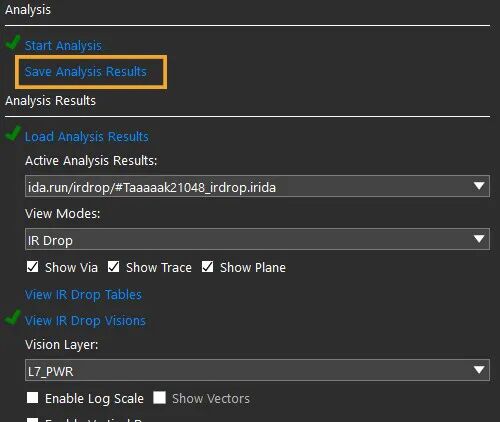Viewport: 500px width, 422px height.
Task: Click the irdrop.irida file path field
Action: pyautogui.click(x=257, y=186)
